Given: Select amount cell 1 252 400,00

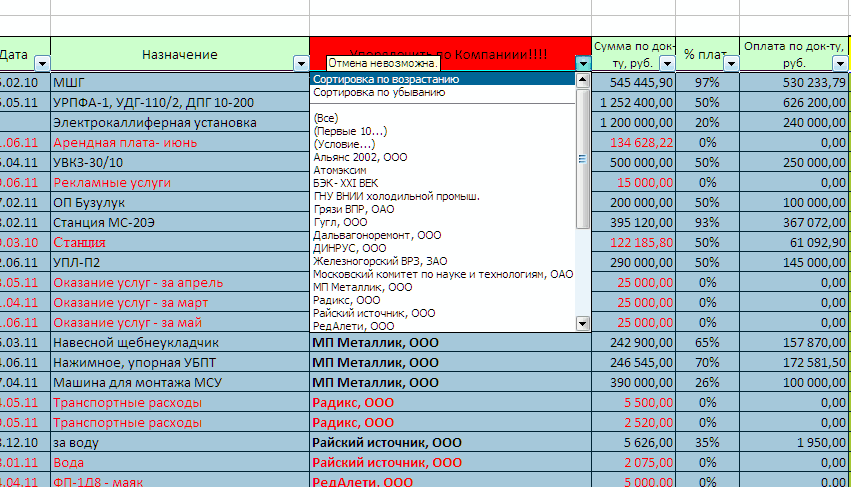Looking at the screenshot, I should [633, 103].
